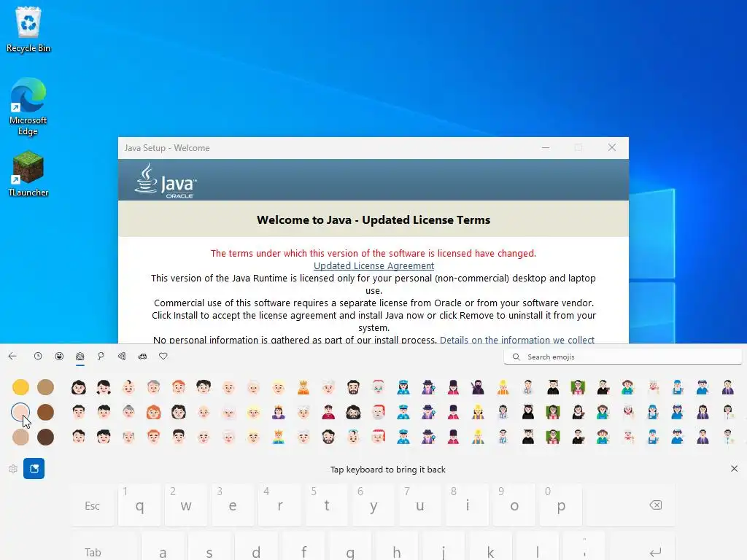Insert the woman with curly black hair emoji
Screen dimensions: 747x560
179,412
